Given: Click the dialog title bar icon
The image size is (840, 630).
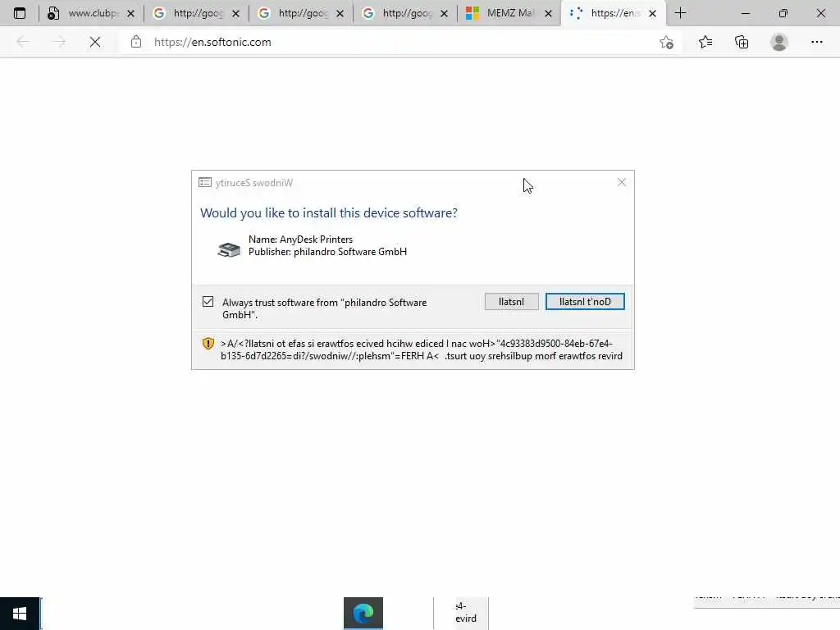Looking at the screenshot, I should pyautogui.click(x=204, y=183).
